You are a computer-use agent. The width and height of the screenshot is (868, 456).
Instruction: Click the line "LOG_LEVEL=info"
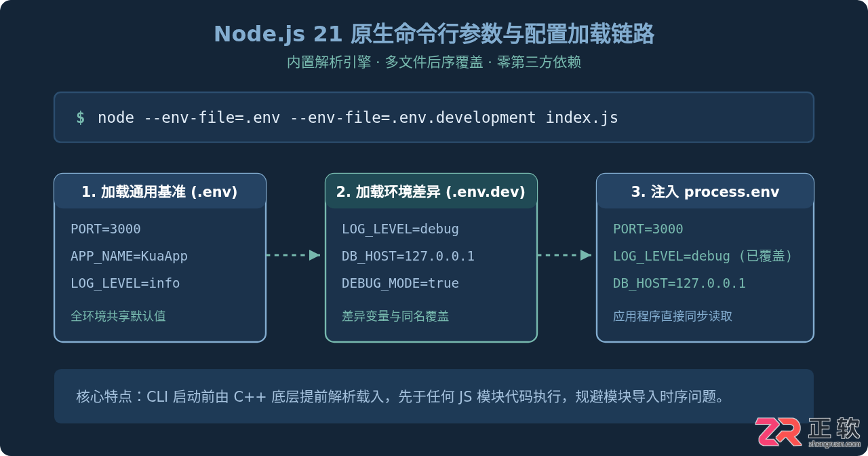(125, 283)
